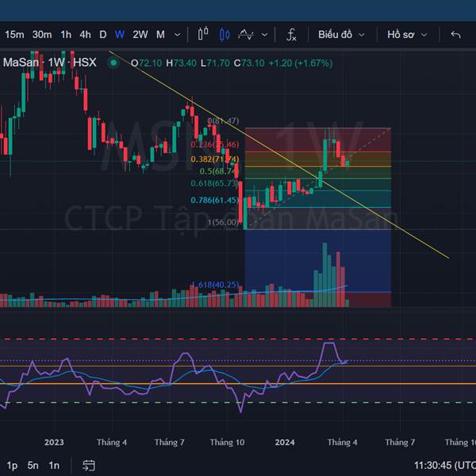Viewport: 476px width, 476px height.
Task: Select the 15m timeframe
Action: tap(14, 35)
